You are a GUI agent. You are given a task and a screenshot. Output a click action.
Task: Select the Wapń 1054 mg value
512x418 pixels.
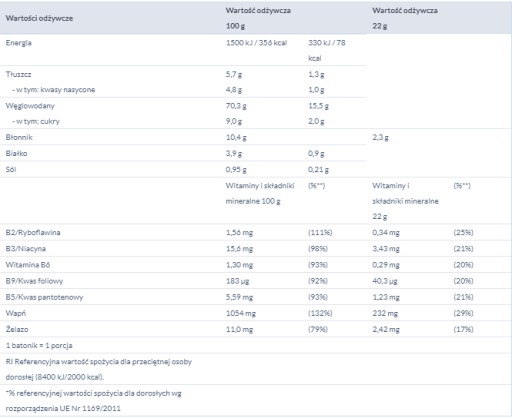[x=241, y=313]
